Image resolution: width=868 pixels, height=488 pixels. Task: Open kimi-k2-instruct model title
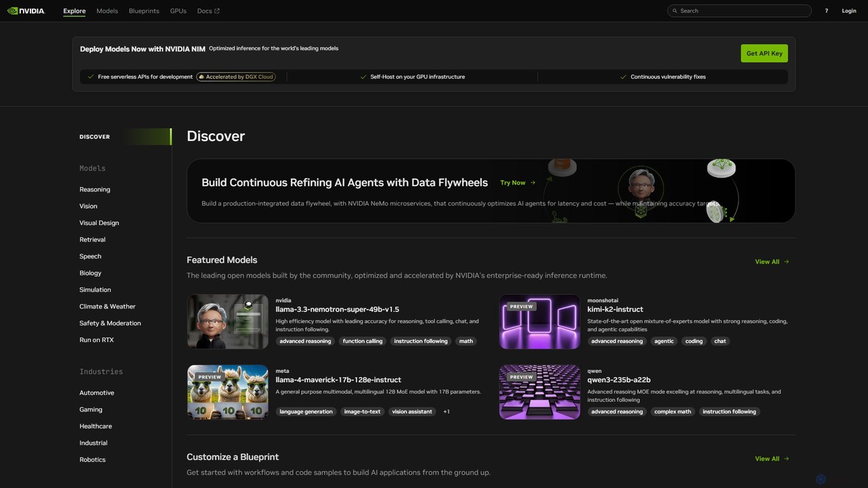[615, 309]
